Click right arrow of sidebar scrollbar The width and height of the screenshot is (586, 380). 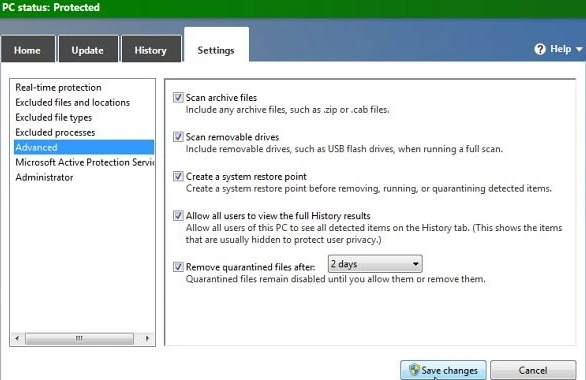point(147,339)
